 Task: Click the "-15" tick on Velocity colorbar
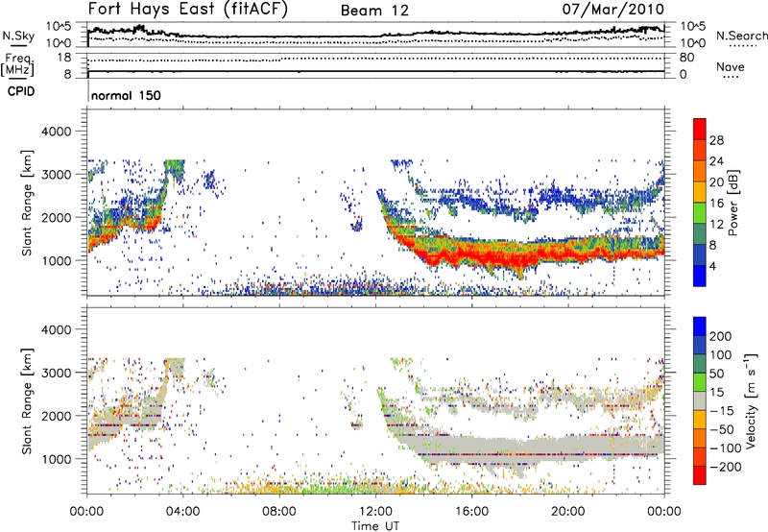point(722,410)
